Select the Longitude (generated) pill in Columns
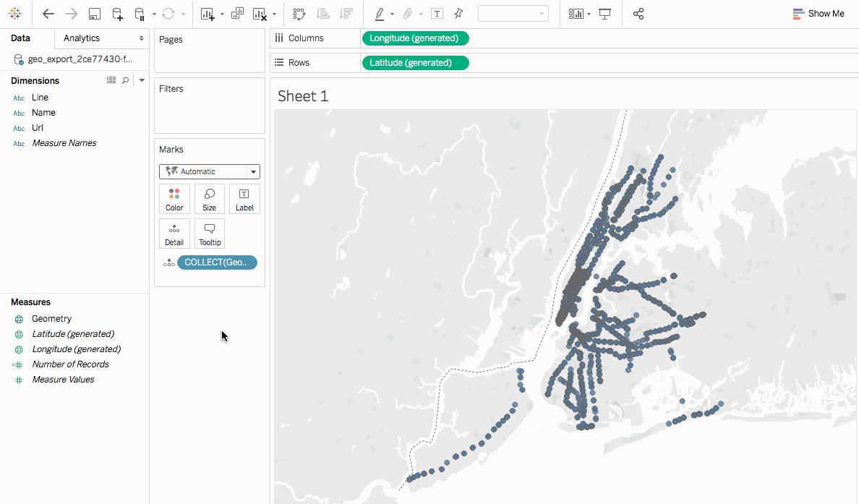 pyautogui.click(x=415, y=38)
